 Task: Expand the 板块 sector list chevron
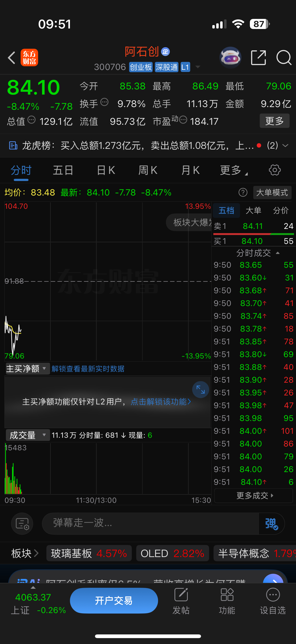[37, 553]
